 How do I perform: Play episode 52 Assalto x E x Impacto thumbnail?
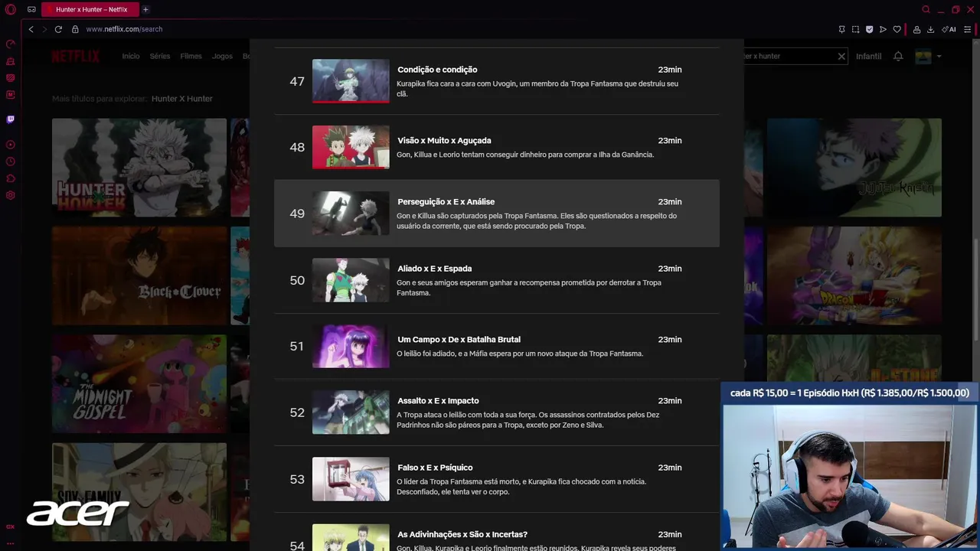[351, 412]
